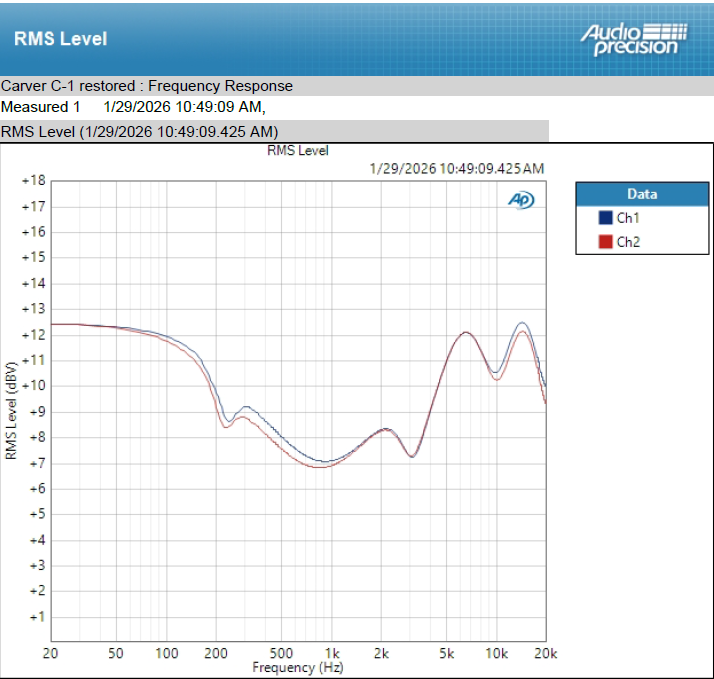Click the 1k frequency axis tick label
The height and width of the screenshot is (679, 714).
pyautogui.click(x=332, y=653)
